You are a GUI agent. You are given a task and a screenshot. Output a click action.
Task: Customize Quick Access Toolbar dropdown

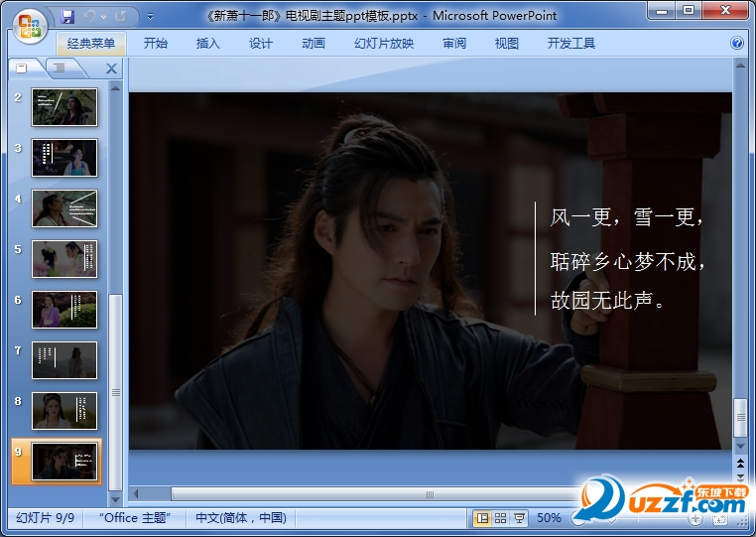pyautogui.click(x=150, y=17)
